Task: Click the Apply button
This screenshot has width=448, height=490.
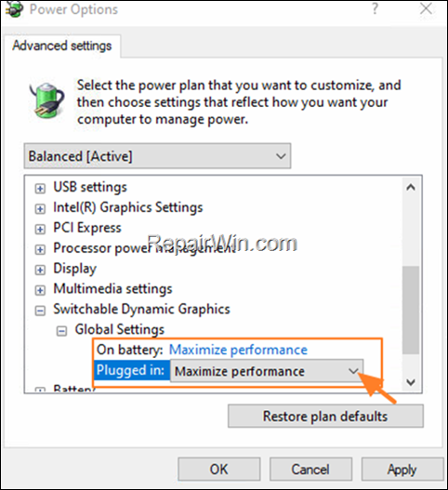Action: coord(402,469)
